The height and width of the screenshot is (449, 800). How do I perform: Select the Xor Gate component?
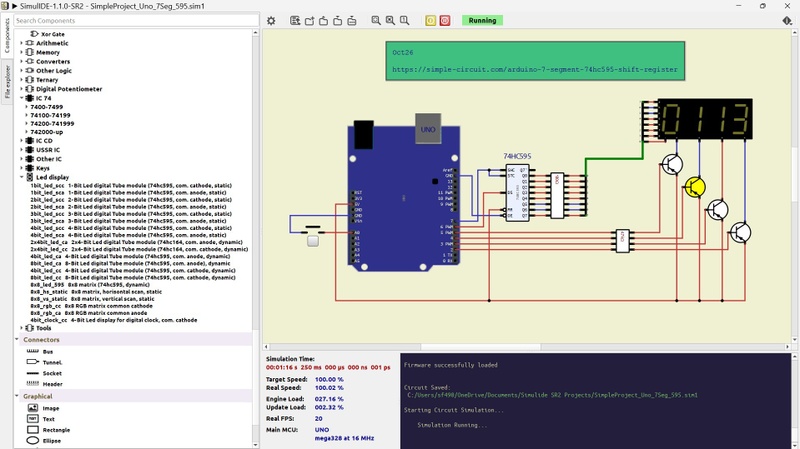coord(53,34)
